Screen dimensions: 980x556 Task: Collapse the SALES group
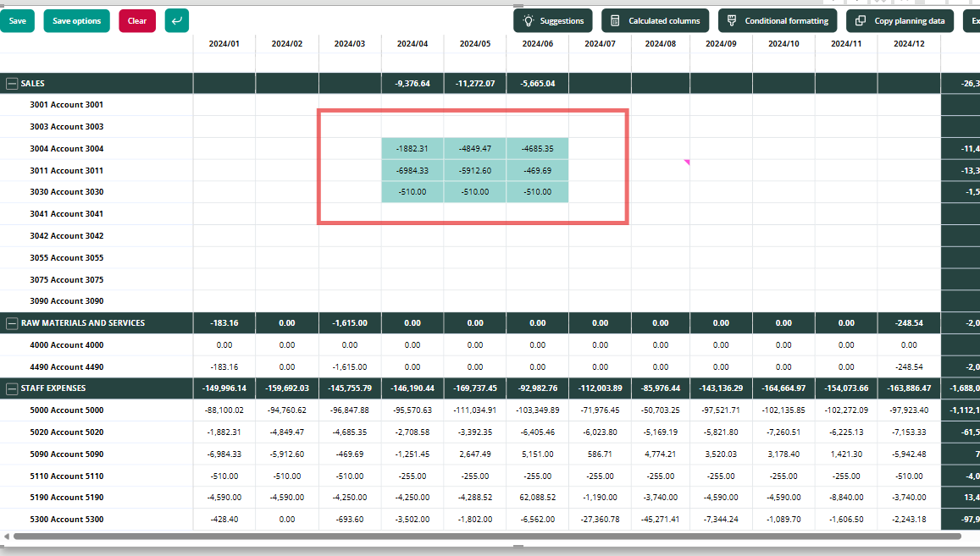11,83
